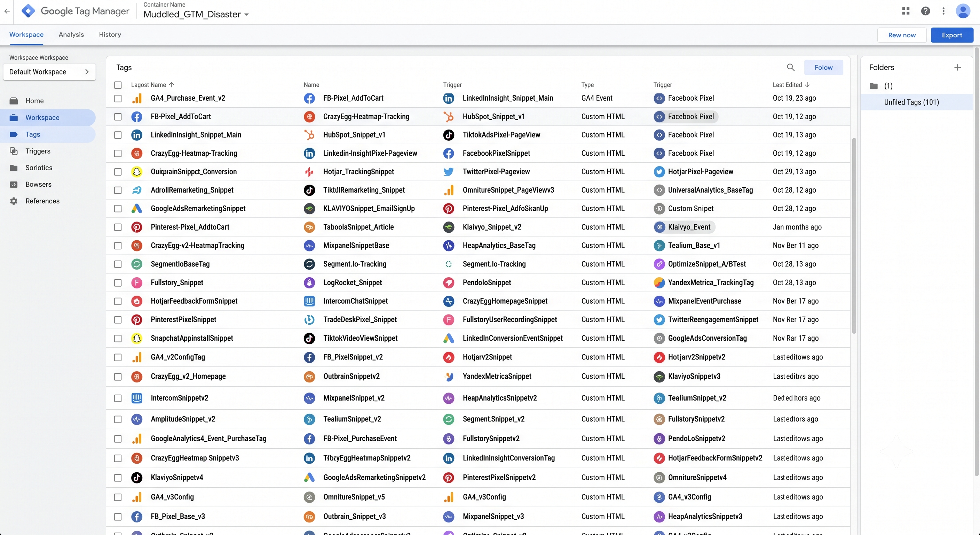980x535 pixels.
Task: Check the AdrollRemarketing_Snippet row checkbox
Action: point(118,190)
